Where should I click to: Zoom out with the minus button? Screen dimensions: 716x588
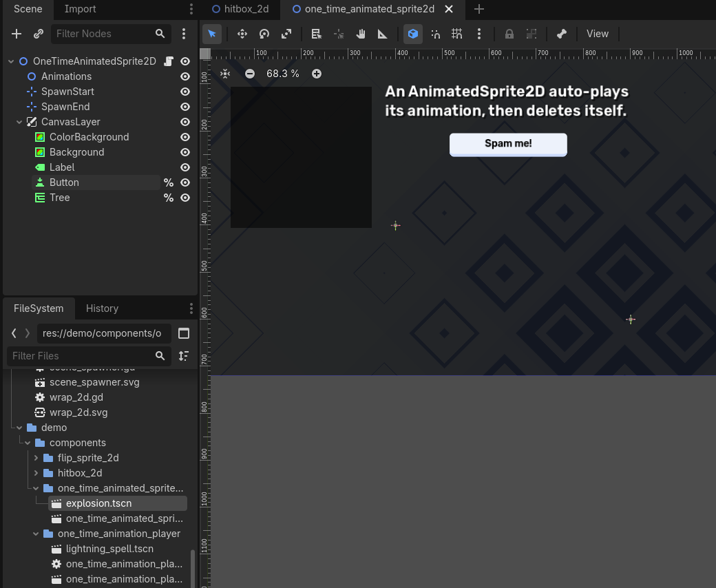(x=250, y=74)
